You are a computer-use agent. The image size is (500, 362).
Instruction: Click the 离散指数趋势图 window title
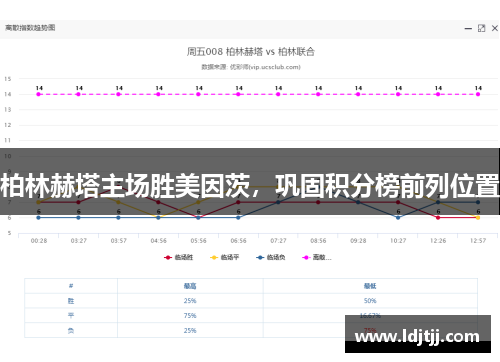(30, 28)
